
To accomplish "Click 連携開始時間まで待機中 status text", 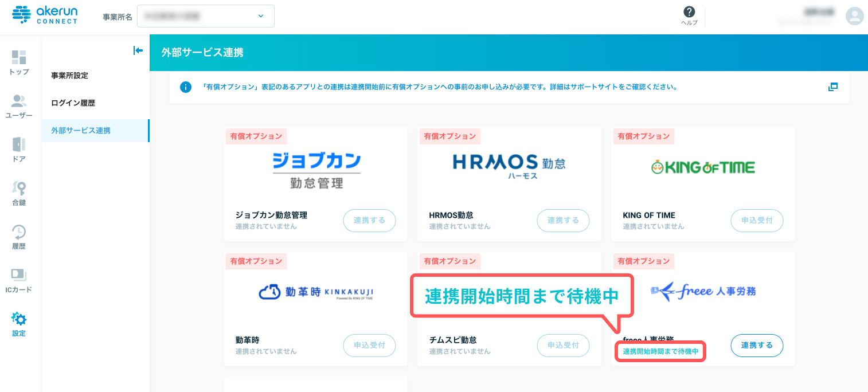I will coord(660,351).
